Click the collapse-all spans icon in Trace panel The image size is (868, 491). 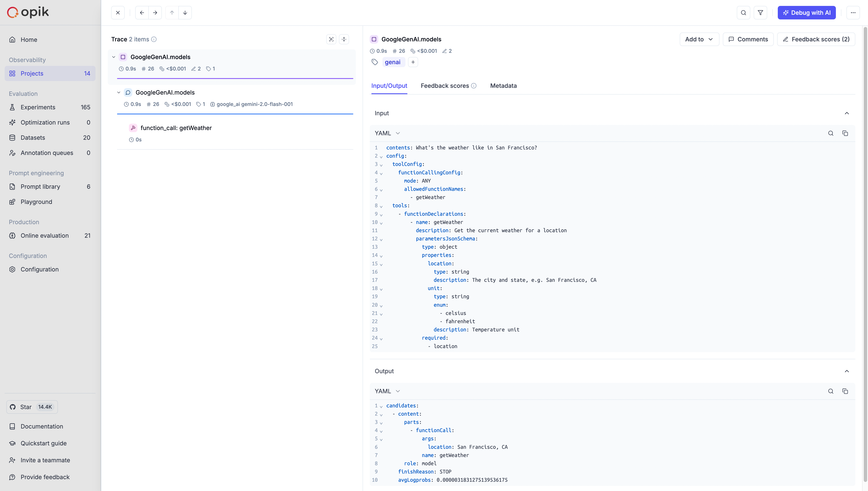click(x=344, y=39)
